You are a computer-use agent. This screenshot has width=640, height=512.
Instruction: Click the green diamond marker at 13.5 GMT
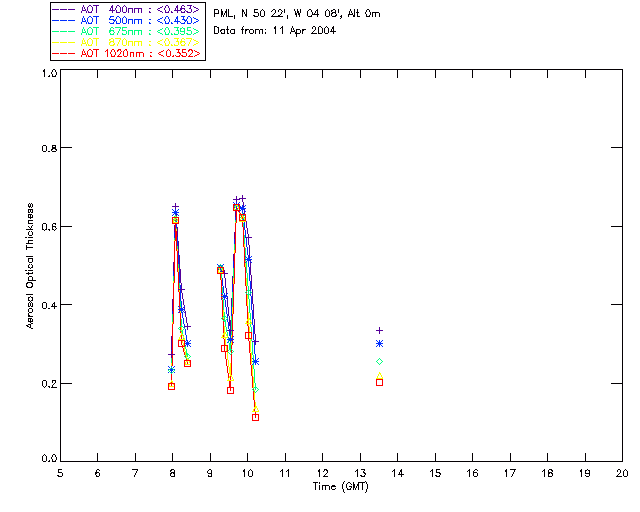point(379,361)
